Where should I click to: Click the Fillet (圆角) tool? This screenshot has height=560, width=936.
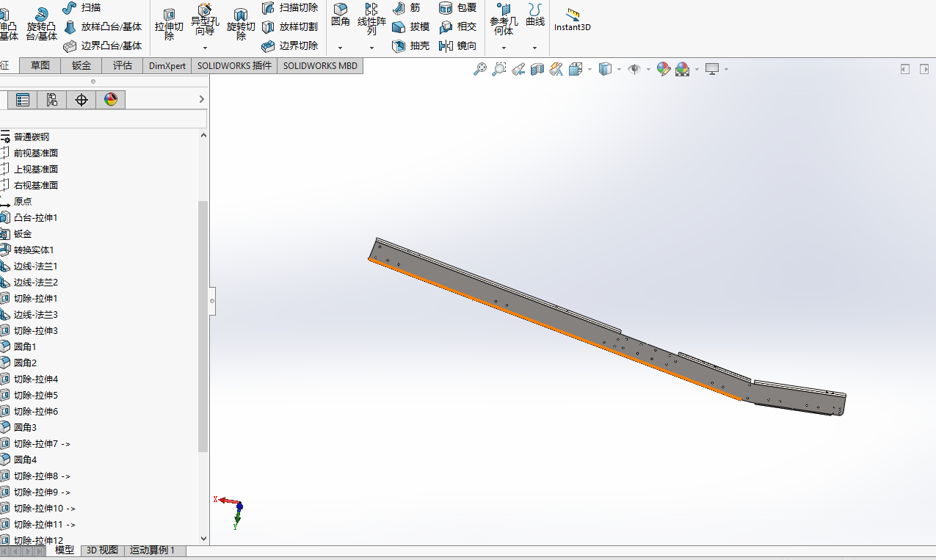tap(340, 15)
